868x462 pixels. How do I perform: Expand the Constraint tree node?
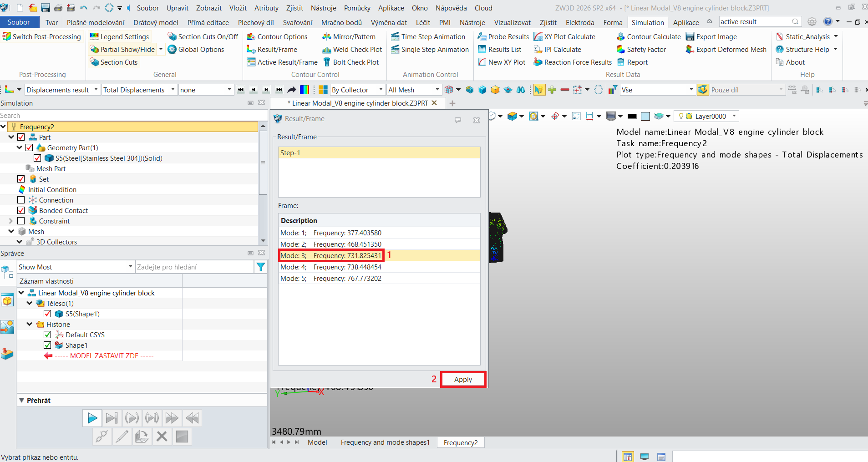(11, 221)
